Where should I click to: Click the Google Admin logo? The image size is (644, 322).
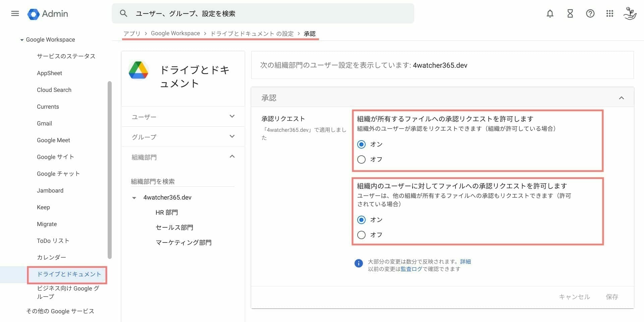pyautogui.click(x=48, y=14)
